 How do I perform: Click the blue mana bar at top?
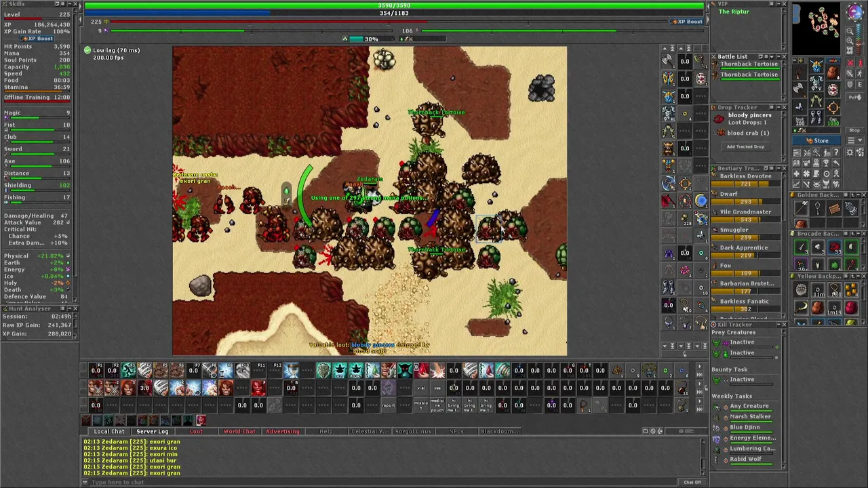click(x=395, y=13)
